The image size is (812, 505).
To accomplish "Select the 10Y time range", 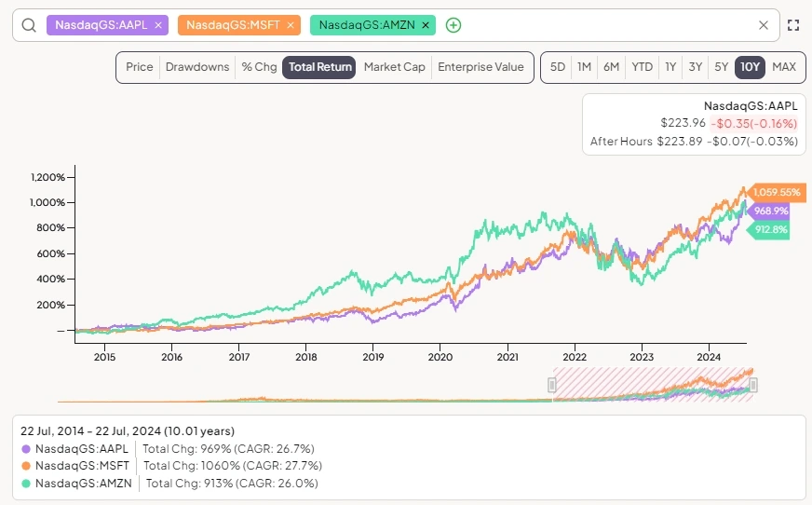I will [x=750, y=67].
